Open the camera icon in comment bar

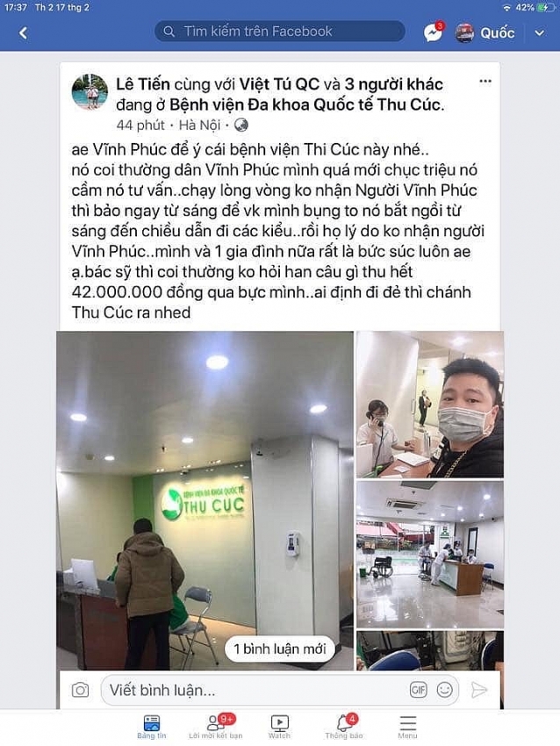click(x=80, y=690)
